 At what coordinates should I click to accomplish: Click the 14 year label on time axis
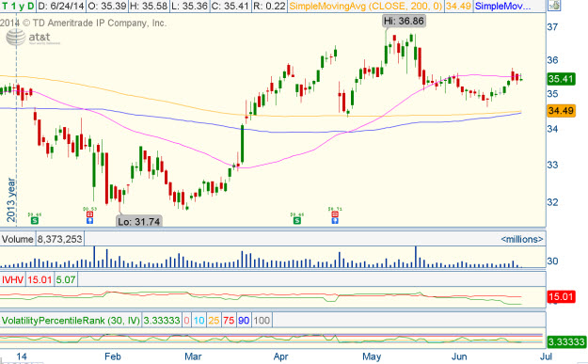(22, 356)
